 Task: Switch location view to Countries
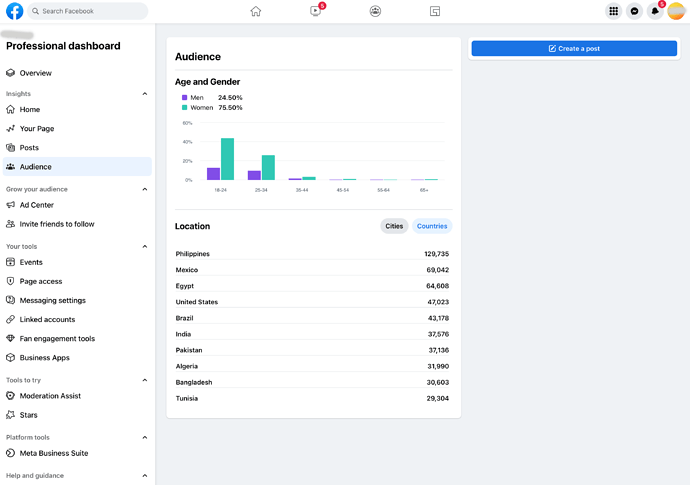[432, 226]
